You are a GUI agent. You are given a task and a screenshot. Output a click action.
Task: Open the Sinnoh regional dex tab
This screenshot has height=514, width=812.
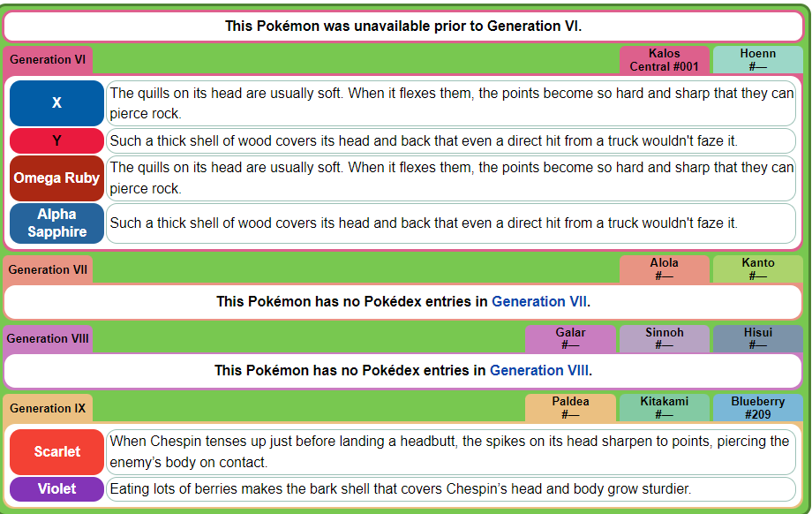pos(665,339)
